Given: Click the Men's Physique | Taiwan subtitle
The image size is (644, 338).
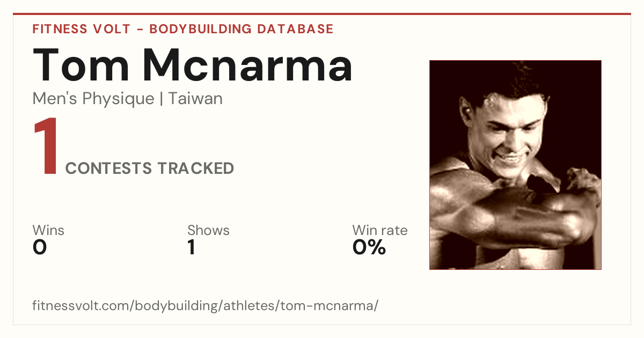Looking at the screenshot, I should tap(128, 99).
